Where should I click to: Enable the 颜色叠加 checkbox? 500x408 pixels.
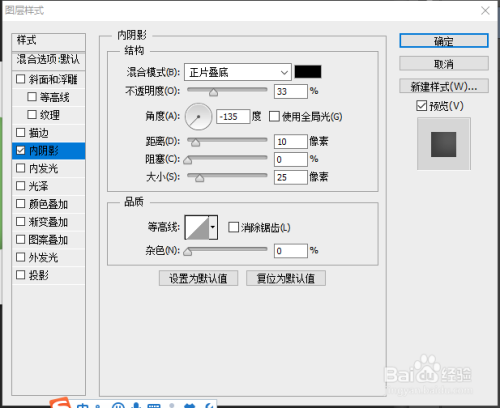pyautogui.click(x=21, y=203)
